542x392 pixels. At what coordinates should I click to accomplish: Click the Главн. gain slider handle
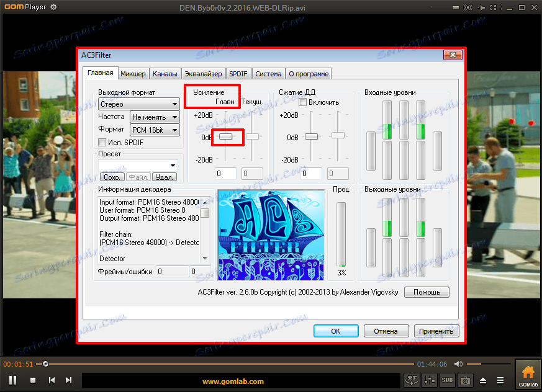226,137
